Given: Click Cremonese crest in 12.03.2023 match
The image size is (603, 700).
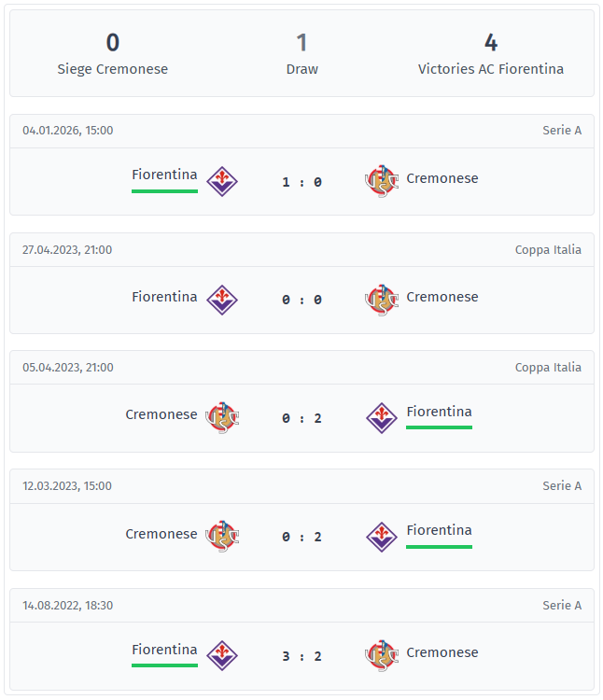Looking at the screenshot, I should tap(222, 536).
